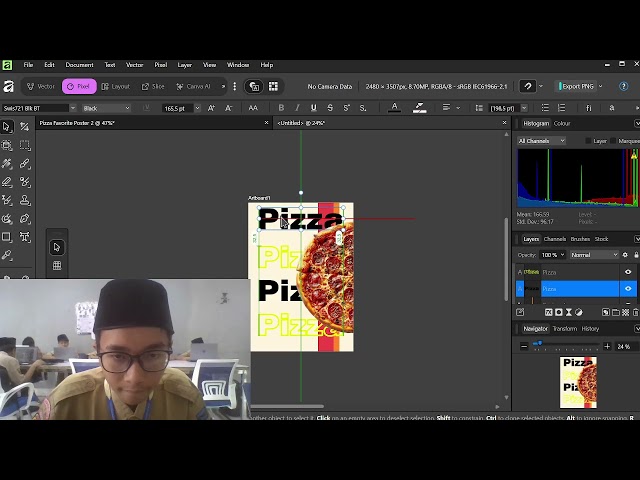Expand the paragraph alignment dropdown arrow
Screen dimensions: 640x480
point(458,108)
